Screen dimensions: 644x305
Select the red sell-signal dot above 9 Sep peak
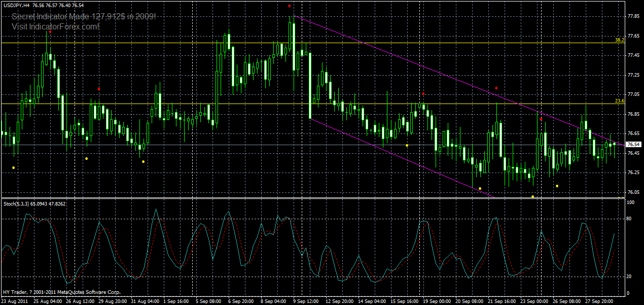pyautogui.click(x=290, y=6)
